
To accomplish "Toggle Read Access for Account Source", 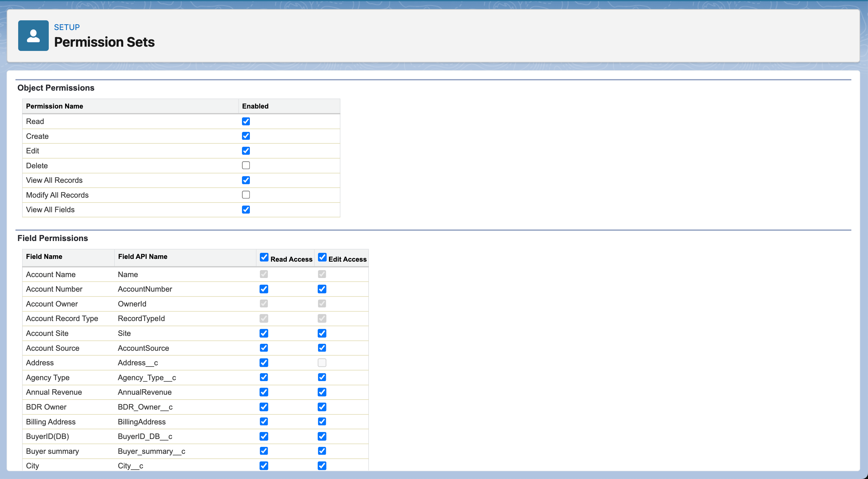I will 264,348.
